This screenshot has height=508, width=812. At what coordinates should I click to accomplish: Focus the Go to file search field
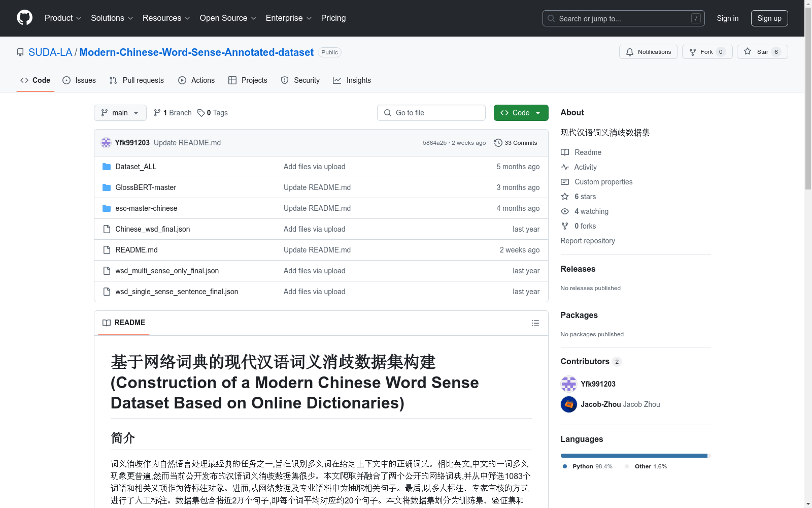[x=431, y=113]
